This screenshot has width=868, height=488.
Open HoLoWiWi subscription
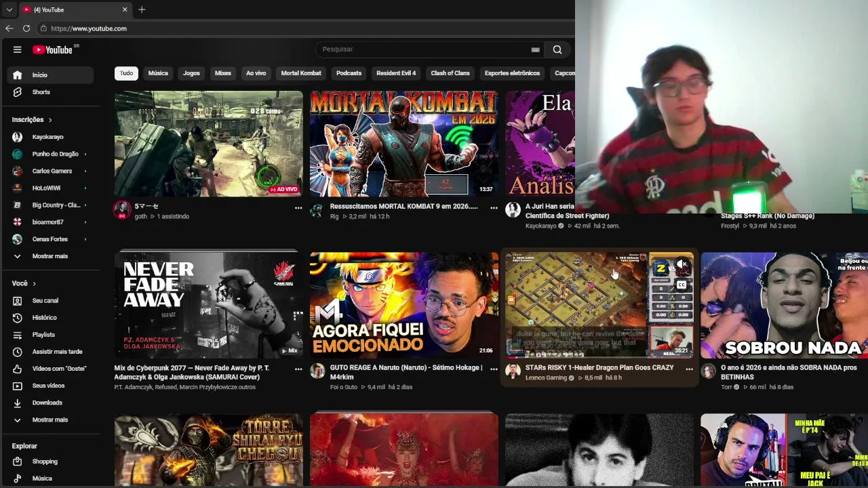(50, 188)
